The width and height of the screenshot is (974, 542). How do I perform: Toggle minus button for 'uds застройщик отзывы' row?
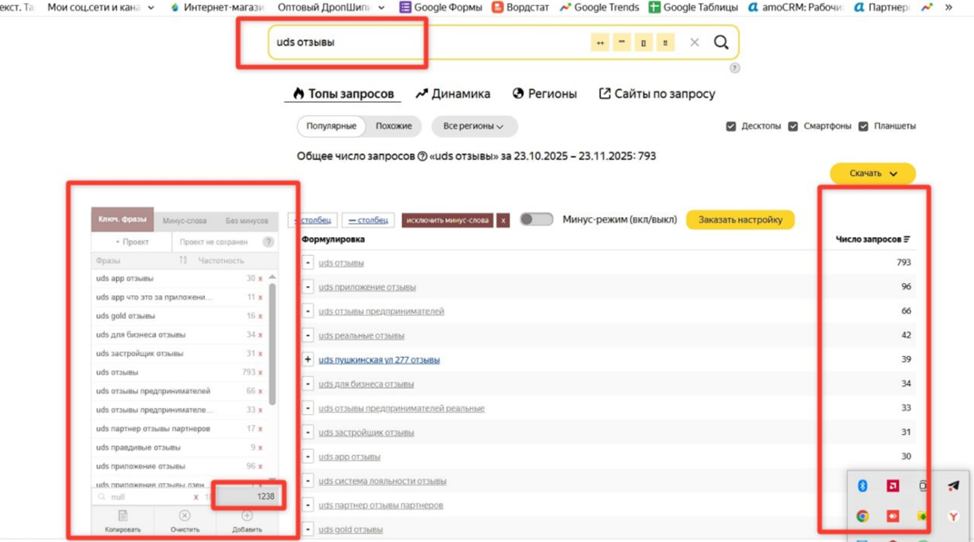tap(307, 432)
